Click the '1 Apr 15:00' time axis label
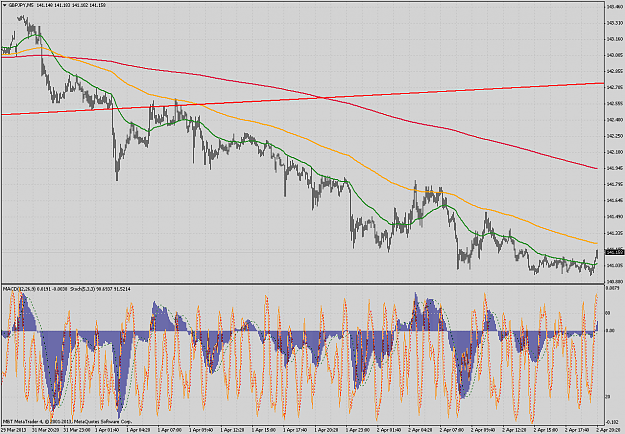Viewport: 625px width, 434px height. coord(263,430)
